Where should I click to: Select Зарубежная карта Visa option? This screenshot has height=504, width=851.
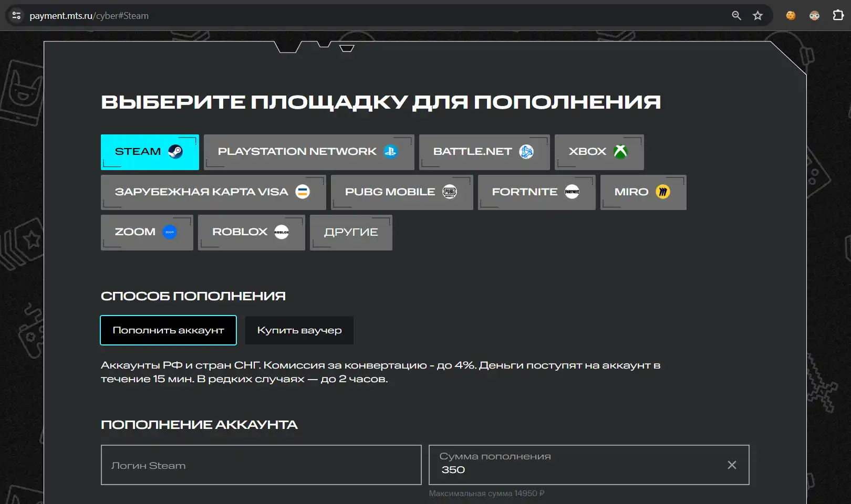click(213, 192)
